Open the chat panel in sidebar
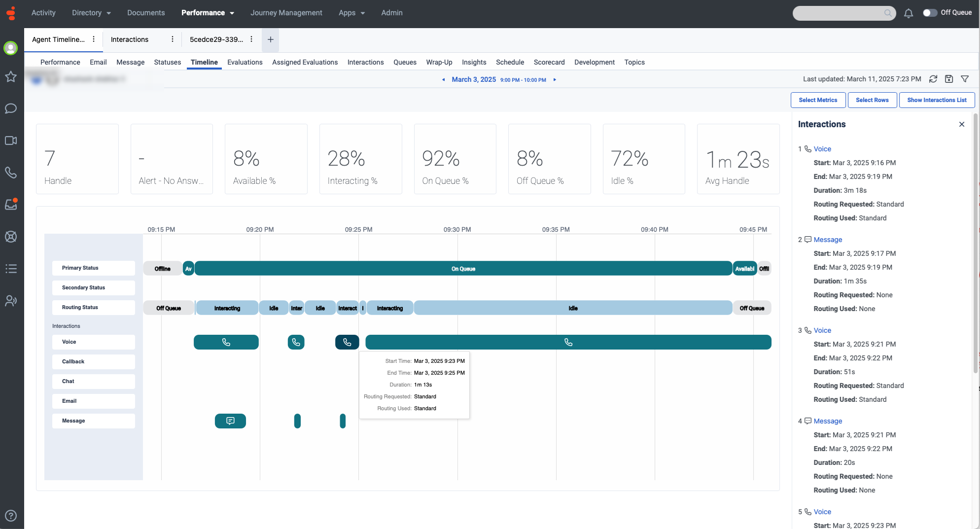Screen dimensions: 980x529 11,108
